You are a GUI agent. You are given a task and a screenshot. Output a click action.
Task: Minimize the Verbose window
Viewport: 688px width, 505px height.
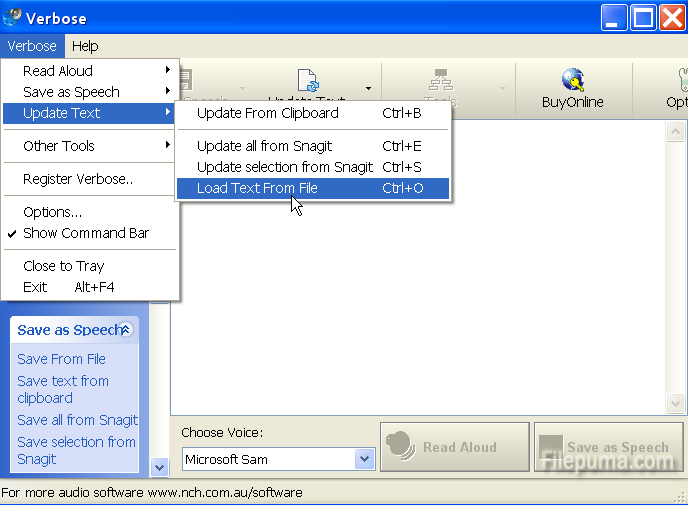(x=614, y=18)
